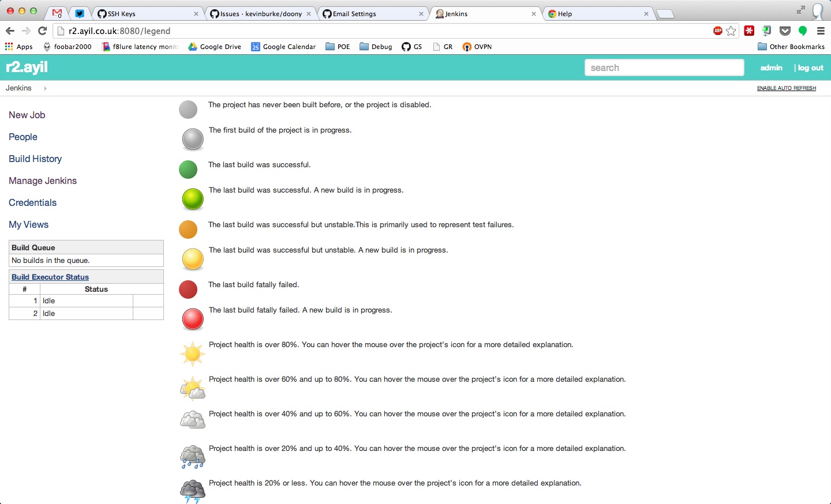Click the green last-build-successful ball
Image resolution: width=831 pixels, height=504 pixels.
point(188,170)
